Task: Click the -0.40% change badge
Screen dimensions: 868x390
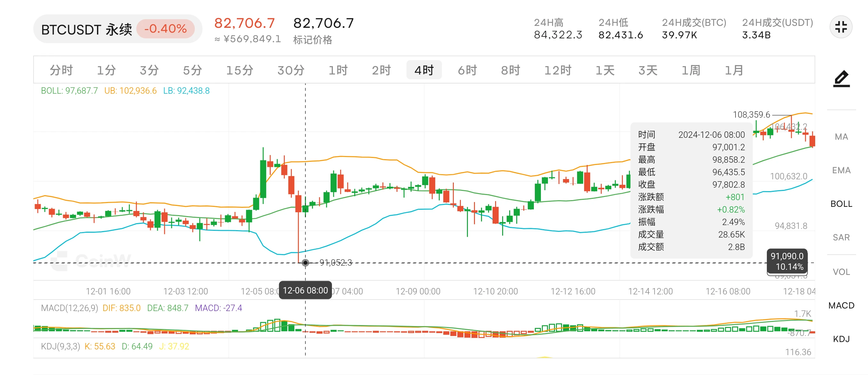Action: pos(165,28)
